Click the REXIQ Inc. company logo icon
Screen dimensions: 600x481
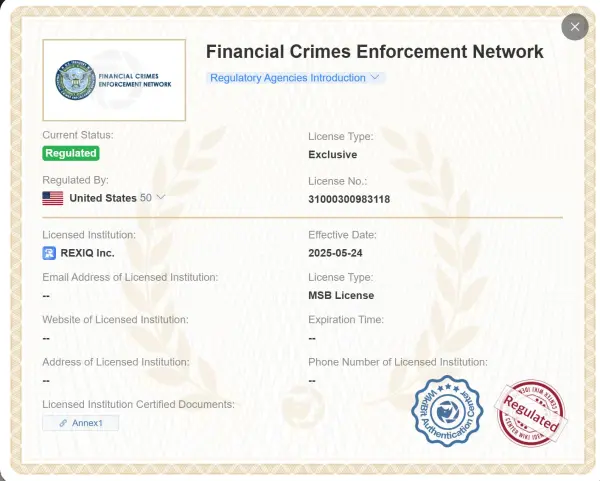49,253
